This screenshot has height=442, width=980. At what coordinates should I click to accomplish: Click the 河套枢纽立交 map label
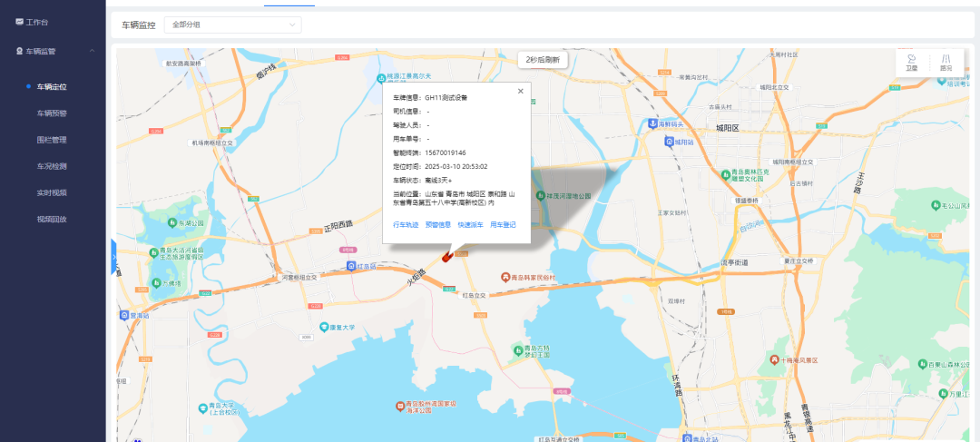point(299,276)
